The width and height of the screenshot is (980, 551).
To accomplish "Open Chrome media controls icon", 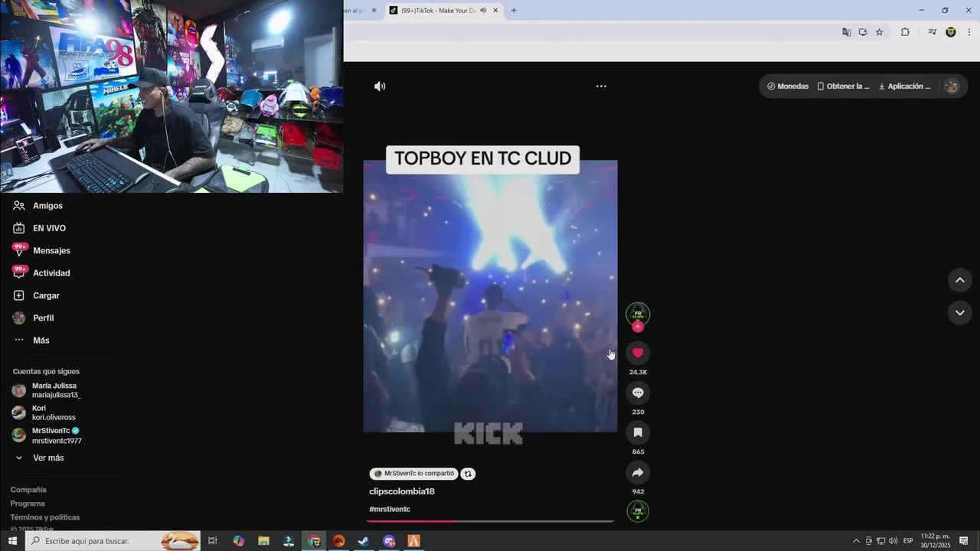I will click(x=932, y=32).
